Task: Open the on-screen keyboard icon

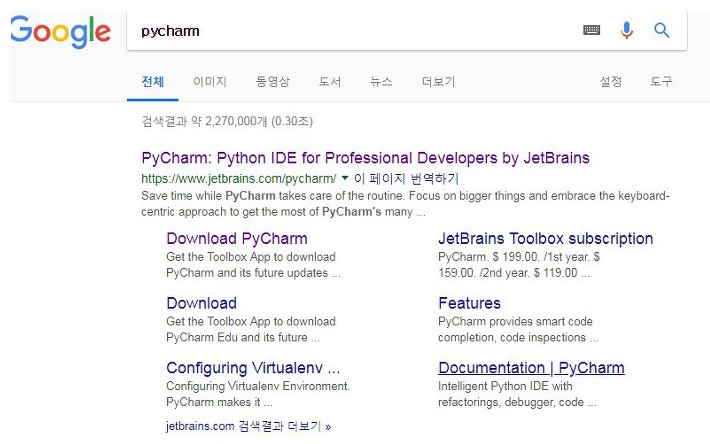Action: coord(591,30)
